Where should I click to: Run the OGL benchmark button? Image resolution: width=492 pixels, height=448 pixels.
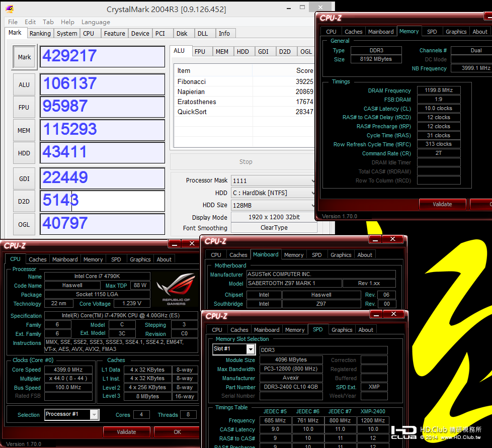point(24,224)
